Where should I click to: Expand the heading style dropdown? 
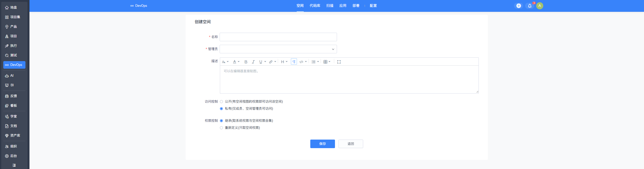pyautogui.click(x=284, y=62)
